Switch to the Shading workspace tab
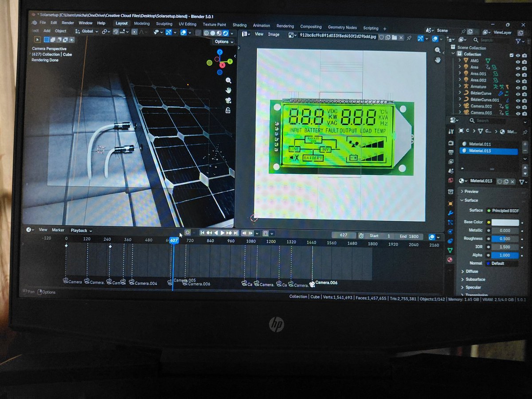Image resolution: width=532 pixels, height=399 pixels. (x=239, y=25)
